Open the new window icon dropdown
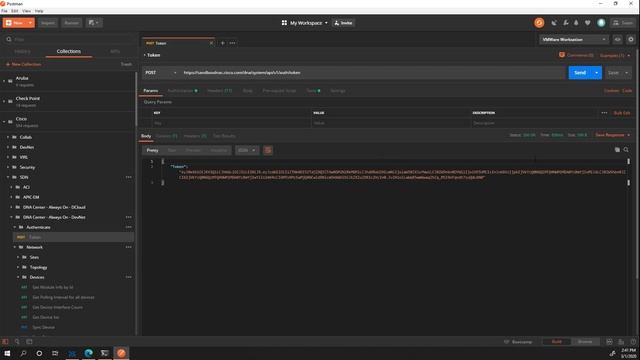The width and height of the screenshot is (640, 360). (94, 23)
